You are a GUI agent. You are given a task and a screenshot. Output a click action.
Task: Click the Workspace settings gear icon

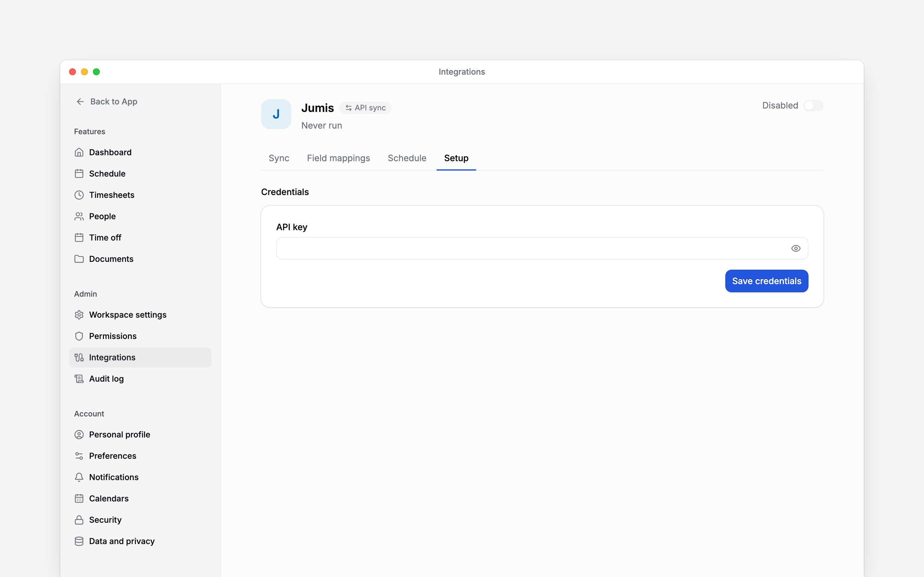coord(79,315)
